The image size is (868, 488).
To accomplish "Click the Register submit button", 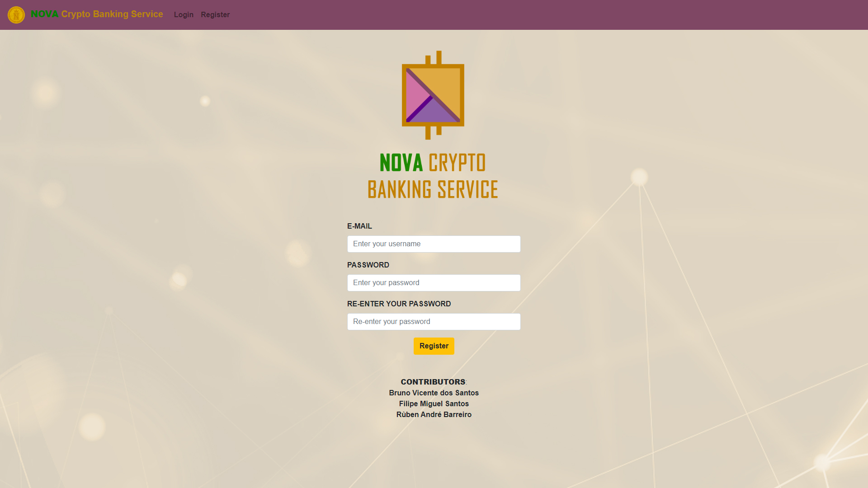I will 434,346.
